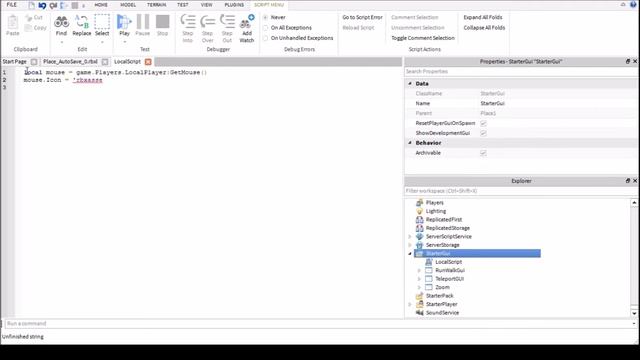Expand the ServerStorage tree node
The width and height of the screenshot is (640, 360).
[410, 245]
